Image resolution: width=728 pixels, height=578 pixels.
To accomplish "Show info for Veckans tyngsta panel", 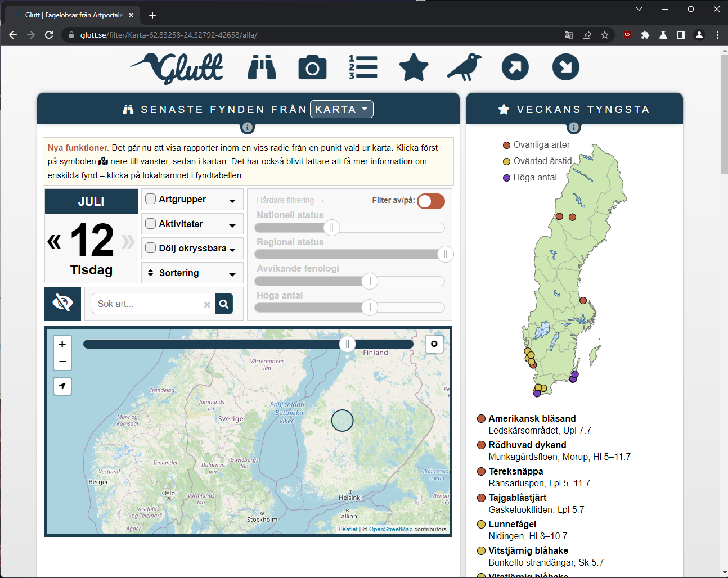I will pos(574,128).
